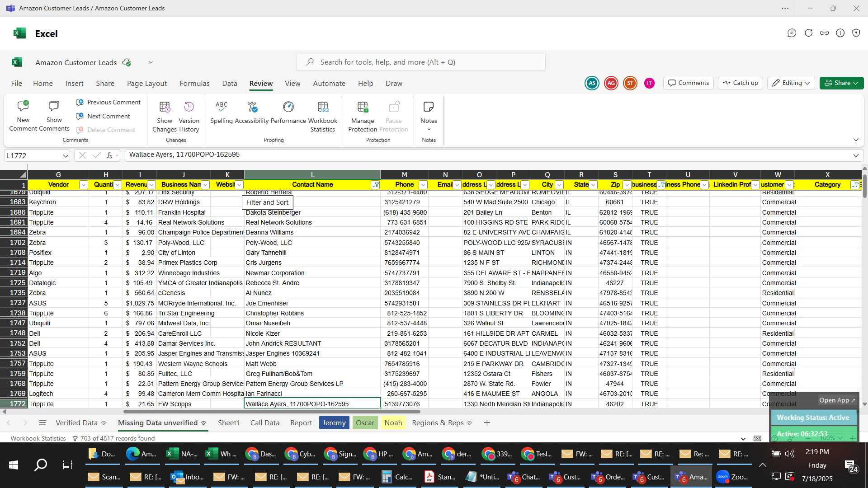Viewport: 868px width, 488px height.
Task: Click the shield security icon in header
Action: point(856,33)
